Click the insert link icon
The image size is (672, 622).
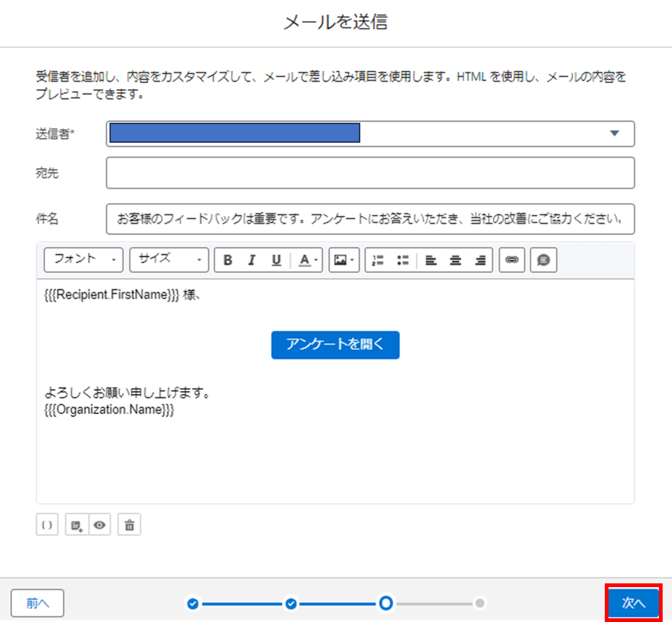[512, 260]
